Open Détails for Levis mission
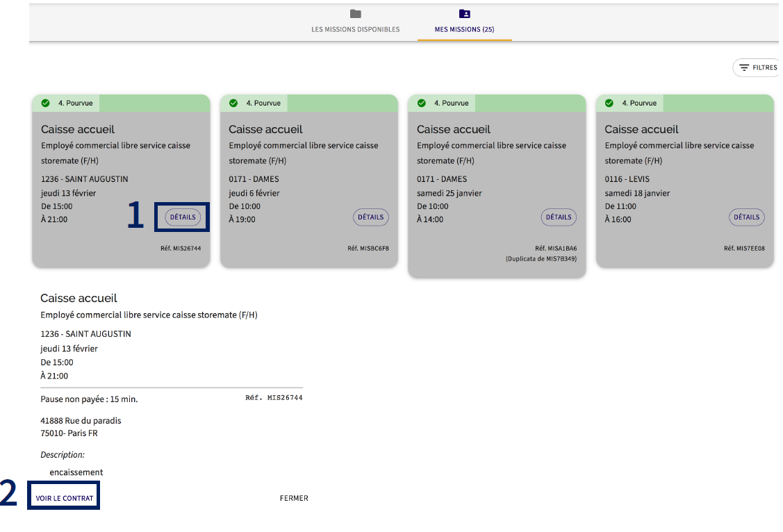 tap(746, 217)
